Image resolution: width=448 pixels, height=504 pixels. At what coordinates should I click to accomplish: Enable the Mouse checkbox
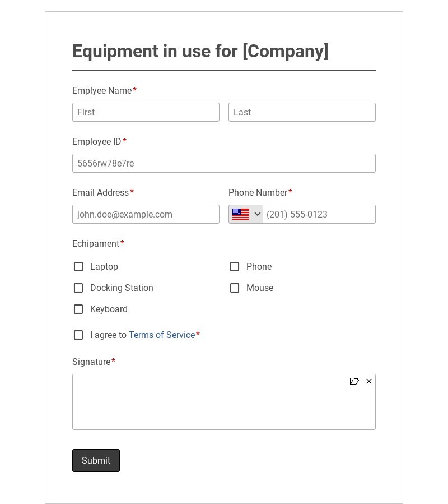235,288
